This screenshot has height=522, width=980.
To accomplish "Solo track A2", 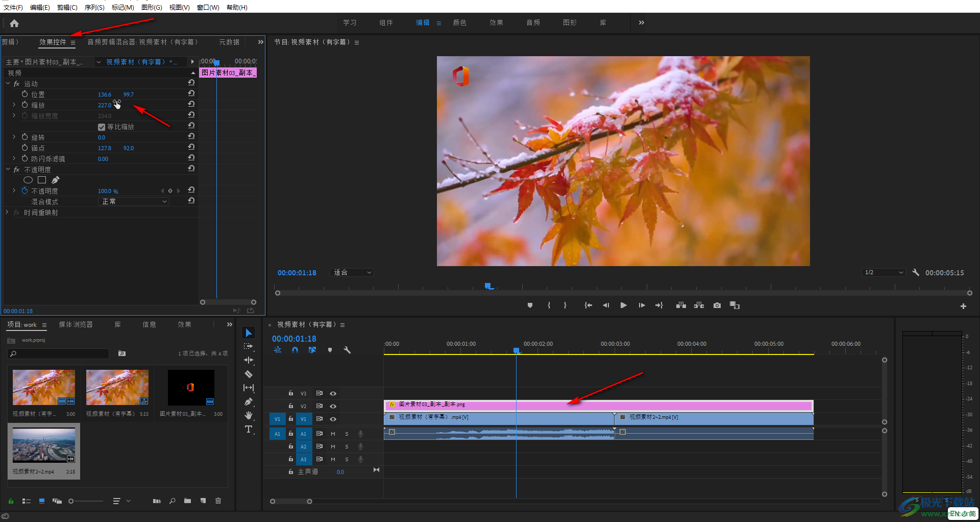I will pyautogui.click(x=347, y=446).
